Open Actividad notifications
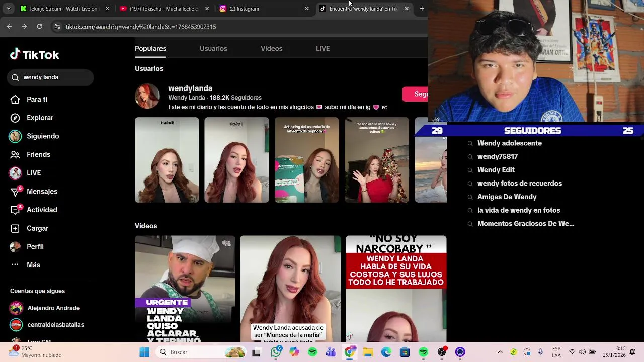 point(34,210)
